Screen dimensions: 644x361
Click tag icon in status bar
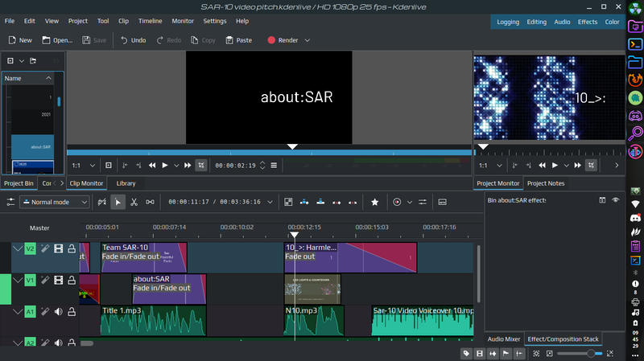click(x=466, y=353)
